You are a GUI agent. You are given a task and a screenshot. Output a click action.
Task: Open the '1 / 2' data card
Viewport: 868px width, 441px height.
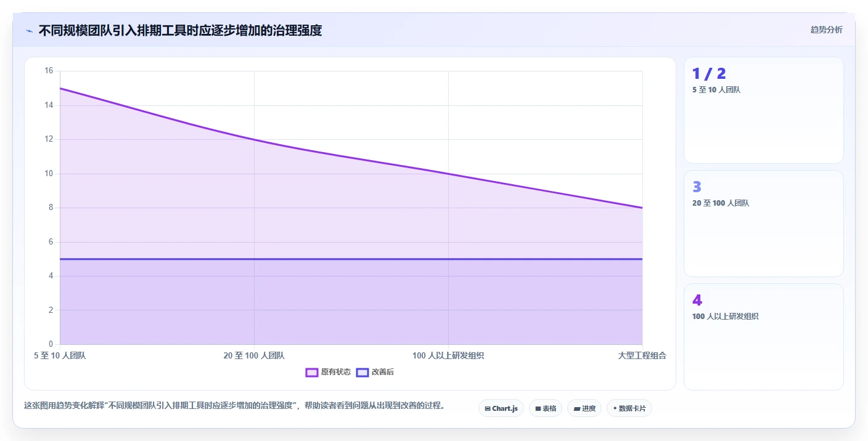pyautogui.click(x=764, y=110)
